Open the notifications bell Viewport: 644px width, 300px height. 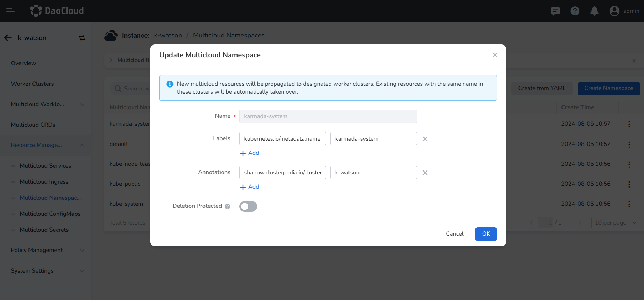pos(594,11)
